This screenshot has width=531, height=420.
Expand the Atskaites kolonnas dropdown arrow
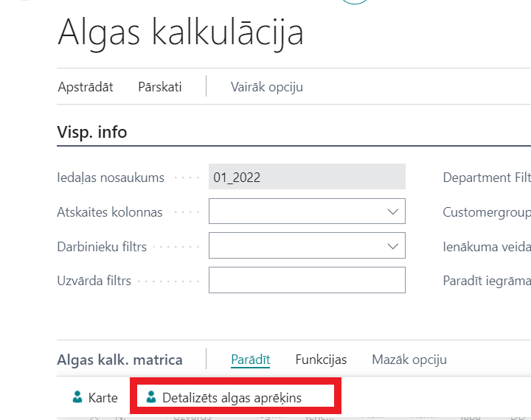[392, 212]
